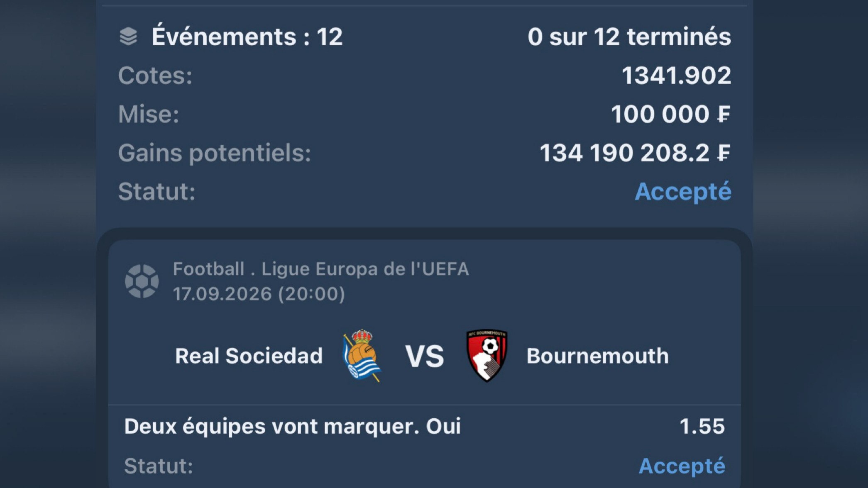
Task: Click the potential winnings 134 190 208.2
Action: click(625, 153)
